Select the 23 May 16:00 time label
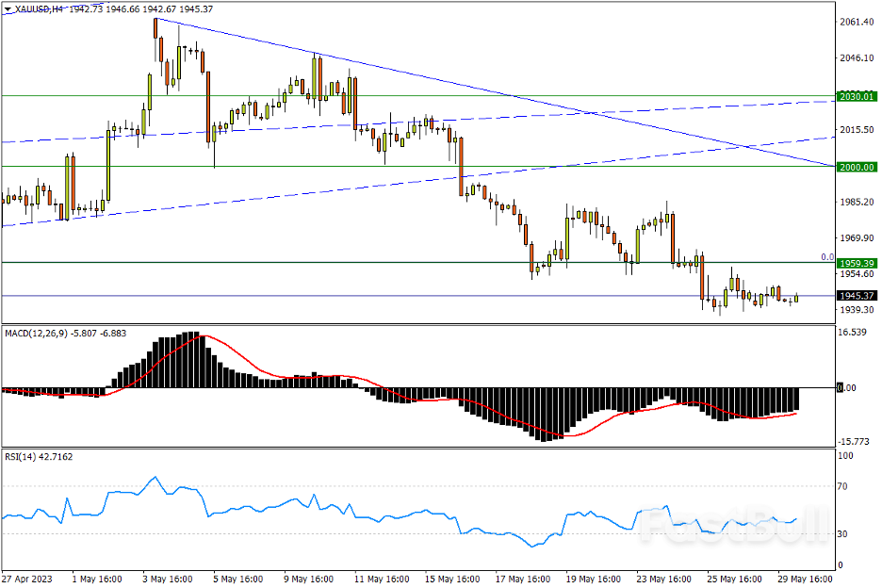The height and width of the screenshot is (588, 882). click(x=661, y=578)
